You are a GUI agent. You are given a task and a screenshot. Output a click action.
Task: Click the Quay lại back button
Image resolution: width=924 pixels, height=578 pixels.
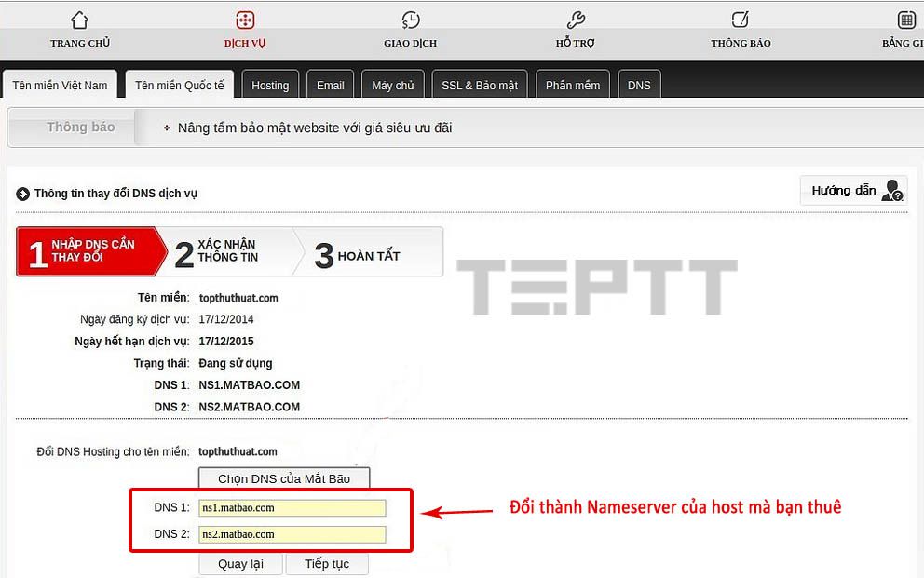(x=240, y=563)
